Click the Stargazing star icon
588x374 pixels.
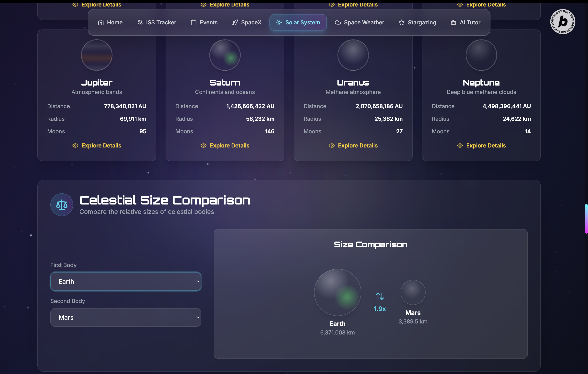[401, 22]
